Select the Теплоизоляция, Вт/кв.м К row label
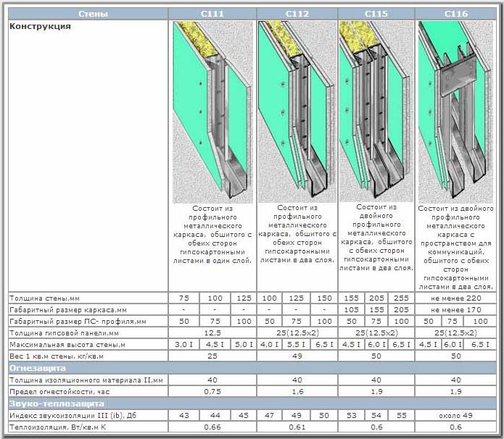Screen dimensions: 504x439 57,426
